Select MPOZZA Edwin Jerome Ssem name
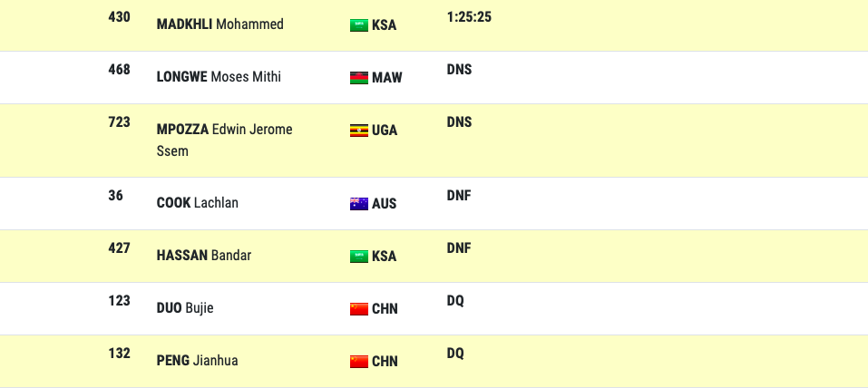This screenshot has height=388, width=868. [224, 140]
